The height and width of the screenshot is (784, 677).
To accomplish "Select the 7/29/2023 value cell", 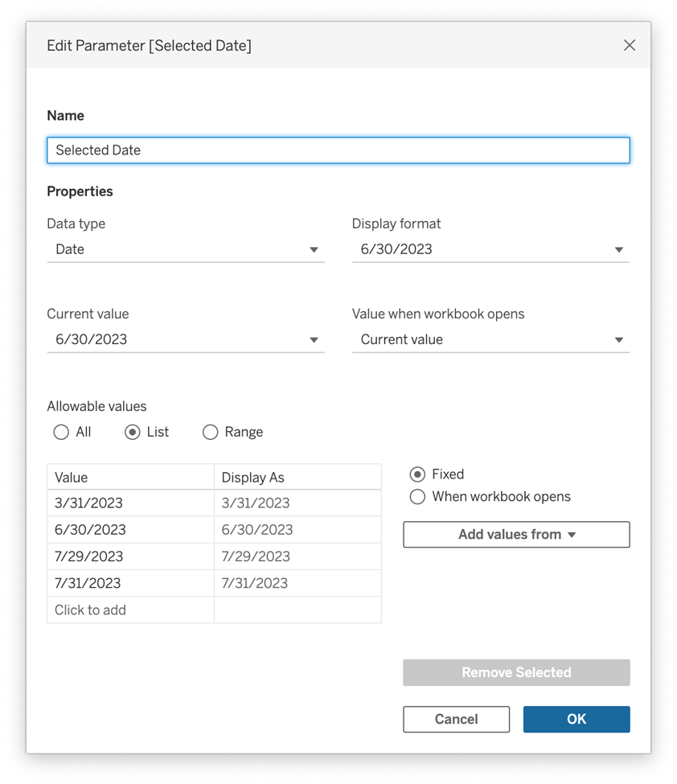I will [131, 556].
